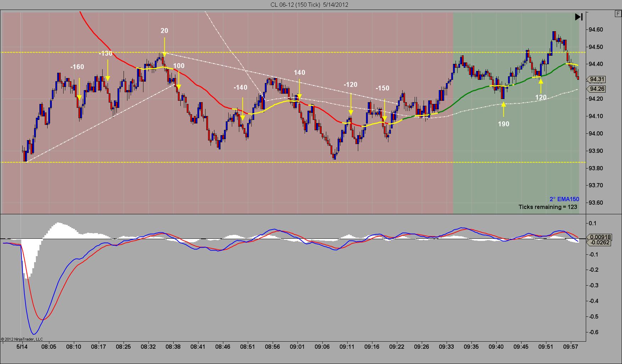Click the 09:40 time axis label
The height and width of the screenshot is (364, 622).
(x=496, y=347)
